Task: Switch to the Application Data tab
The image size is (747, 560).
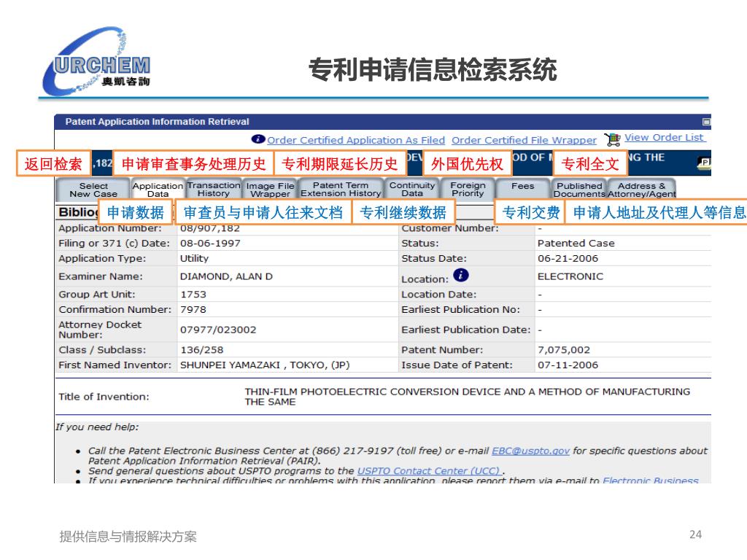Action: [x=158, y=190]
